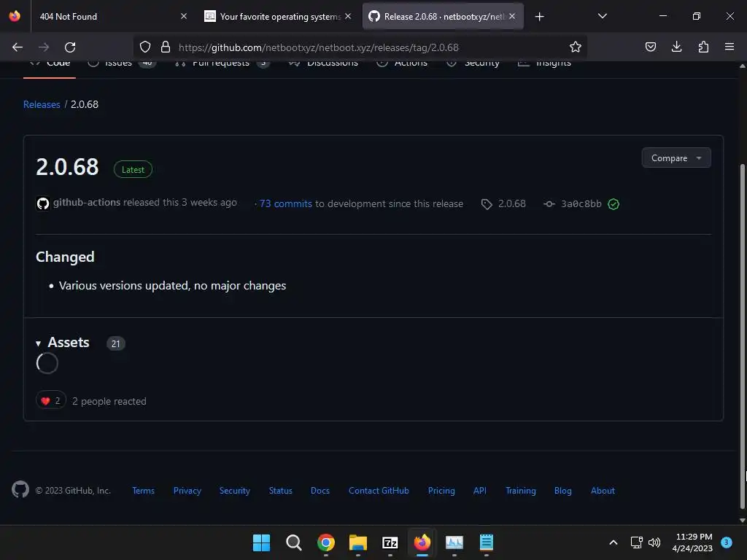This screenshot has height=560, width=747.
Task: Open a new tab with plus button
Action: (539, 17)
